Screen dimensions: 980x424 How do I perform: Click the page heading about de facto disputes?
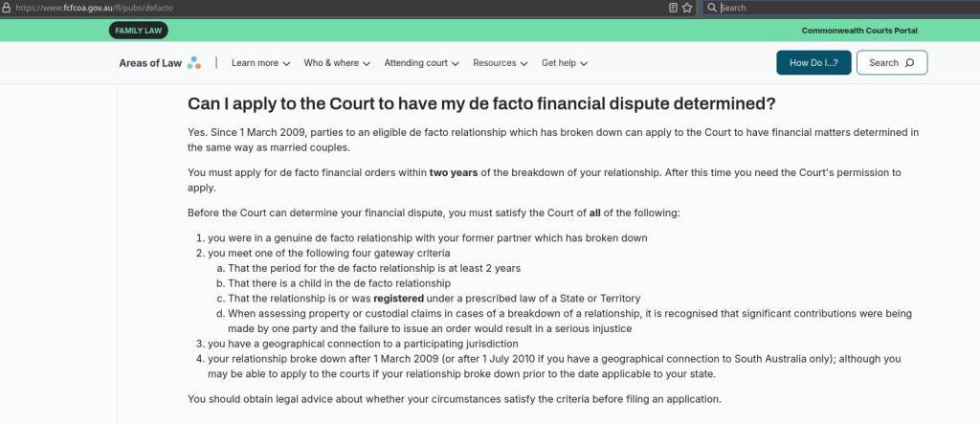tap(481, 103)
